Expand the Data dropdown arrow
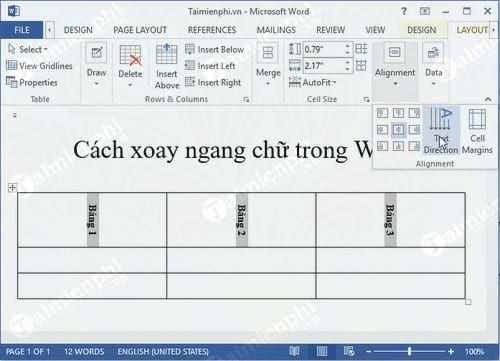 [433, 84]
